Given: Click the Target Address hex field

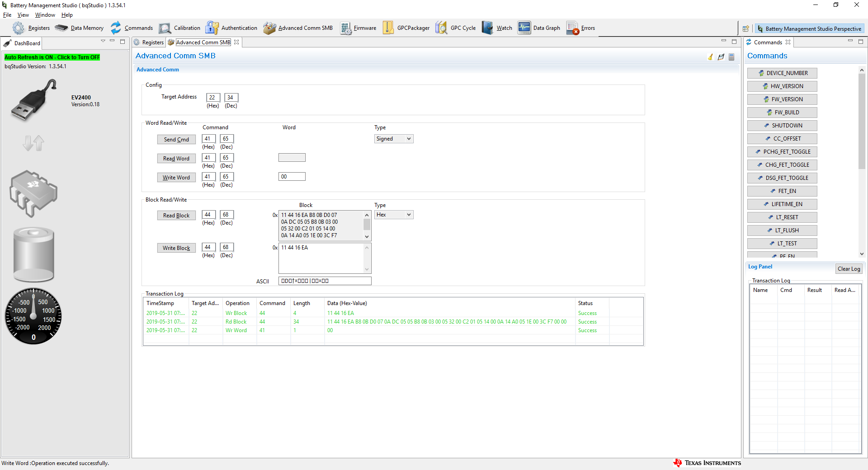Looking at the screenshot, I should click(x=213, y=97).
